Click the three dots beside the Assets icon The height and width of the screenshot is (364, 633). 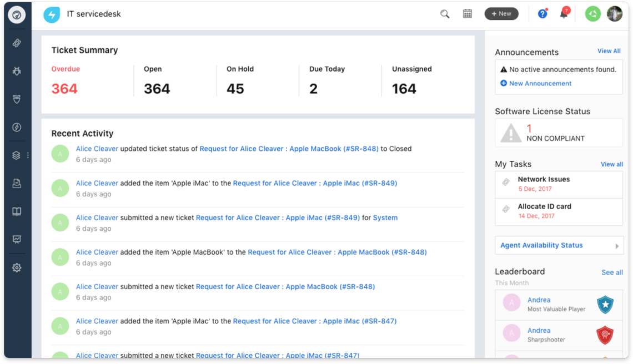click(x=28, y=155)
